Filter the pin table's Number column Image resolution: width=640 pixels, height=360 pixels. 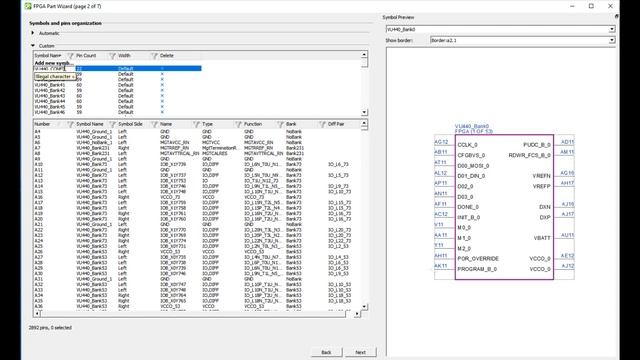pyautogui.click(x=70, y=124)
